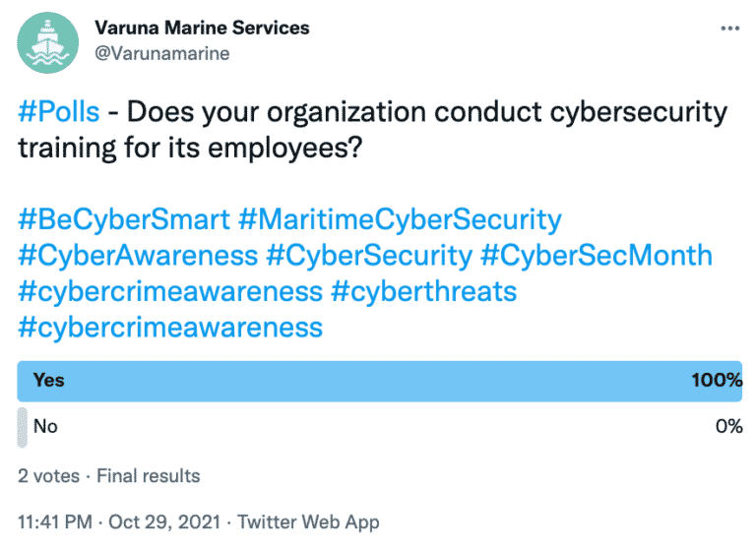Click the 0% No result percentage

[727, 427]
